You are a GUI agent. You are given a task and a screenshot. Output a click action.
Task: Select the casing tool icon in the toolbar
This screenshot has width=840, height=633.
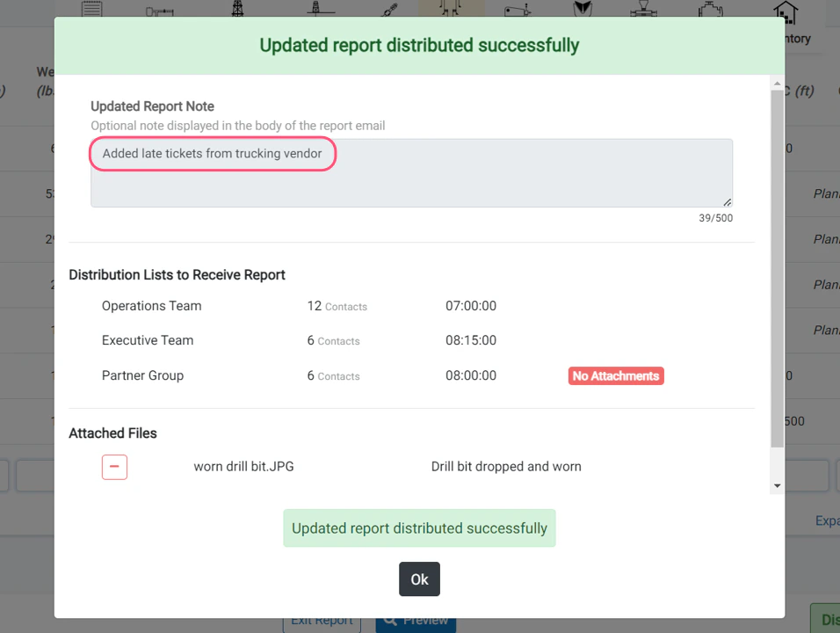click(x=159, y=10)
